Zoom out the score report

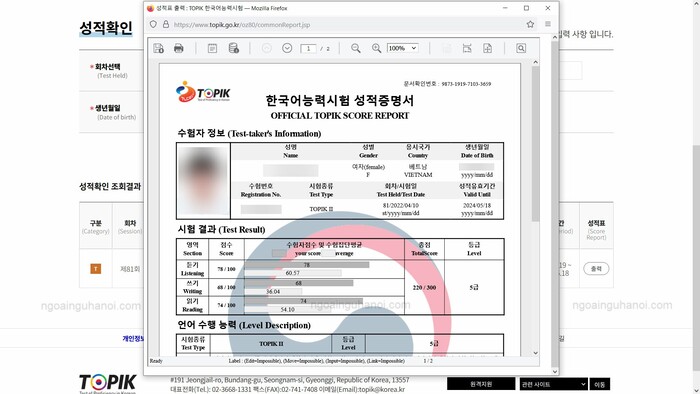[355, 48]
